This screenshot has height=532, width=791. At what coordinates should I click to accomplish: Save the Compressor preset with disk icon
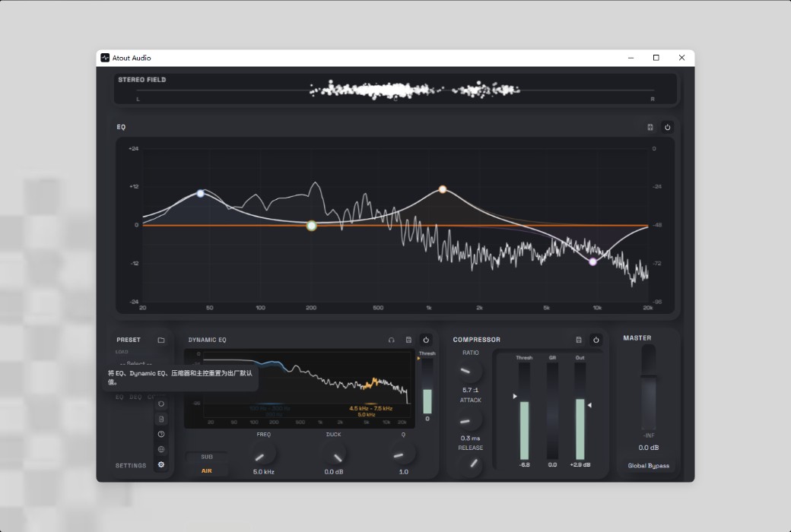pos(579,340)
